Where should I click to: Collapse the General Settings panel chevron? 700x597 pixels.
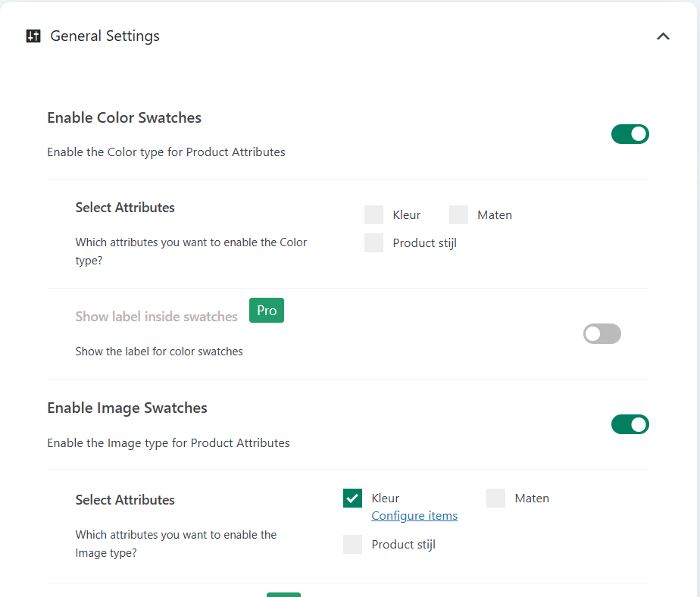click(x=663, y=36)
